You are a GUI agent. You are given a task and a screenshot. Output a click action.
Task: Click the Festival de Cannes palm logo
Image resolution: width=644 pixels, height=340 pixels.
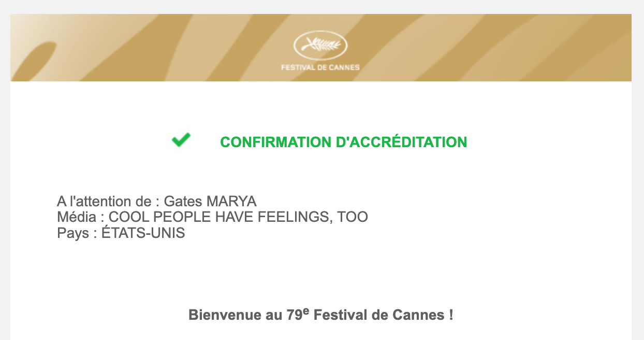320,46
